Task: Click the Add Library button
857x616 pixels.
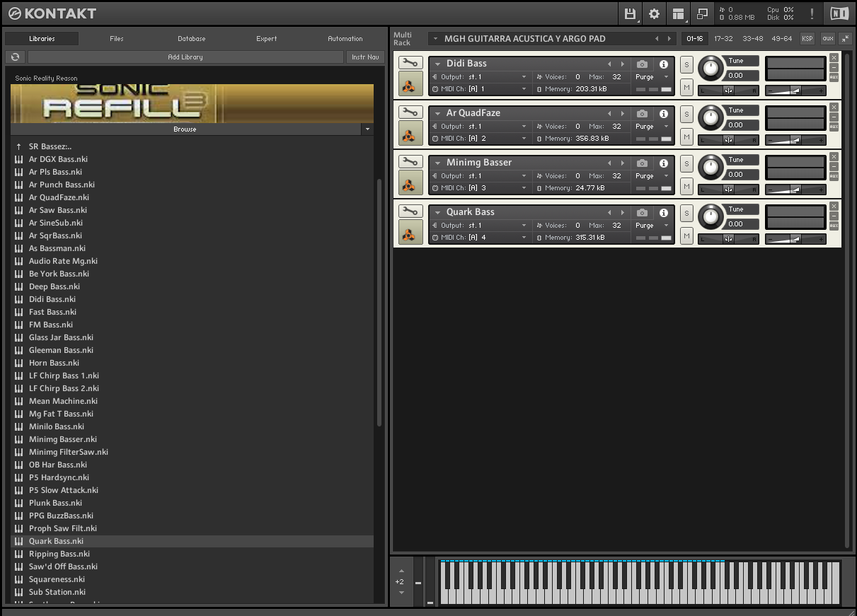Action: (185, 57)
